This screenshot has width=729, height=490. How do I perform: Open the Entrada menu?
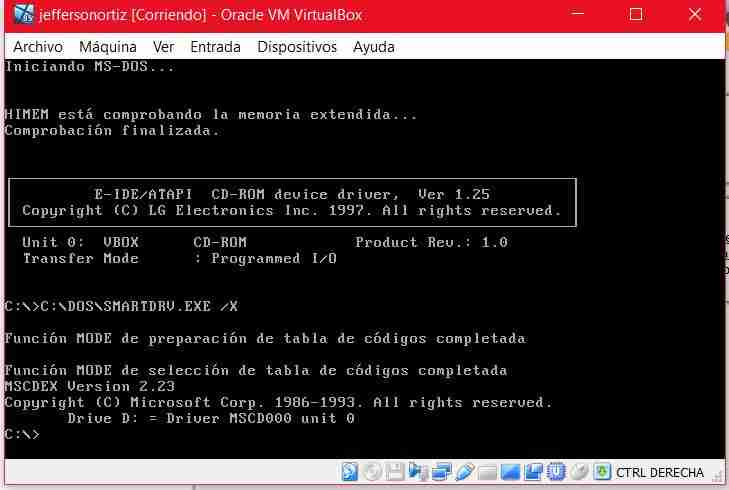[215, 47]
